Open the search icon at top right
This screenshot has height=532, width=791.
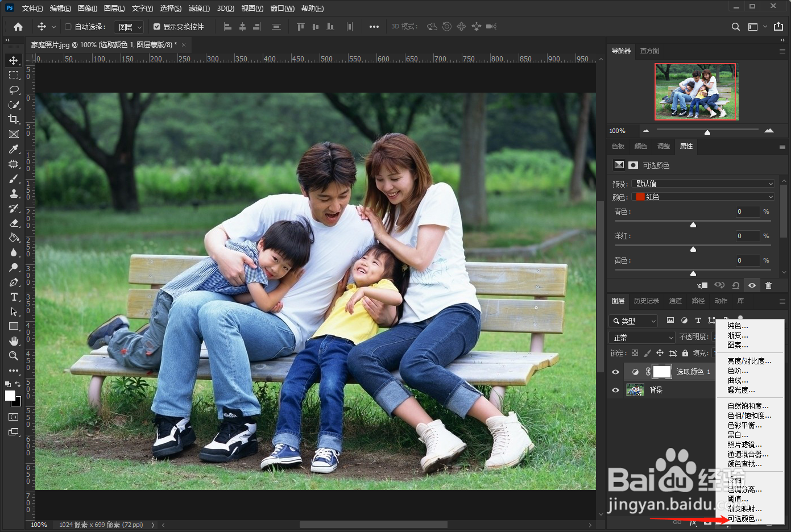pos(736,27)
